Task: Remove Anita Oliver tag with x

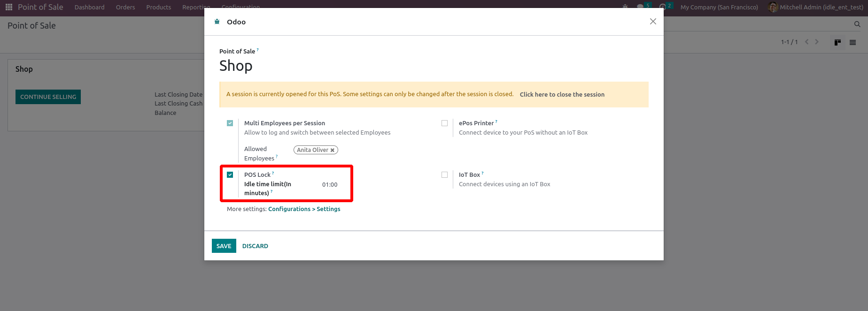Action: pyautogui.click(x=332, y=150)
